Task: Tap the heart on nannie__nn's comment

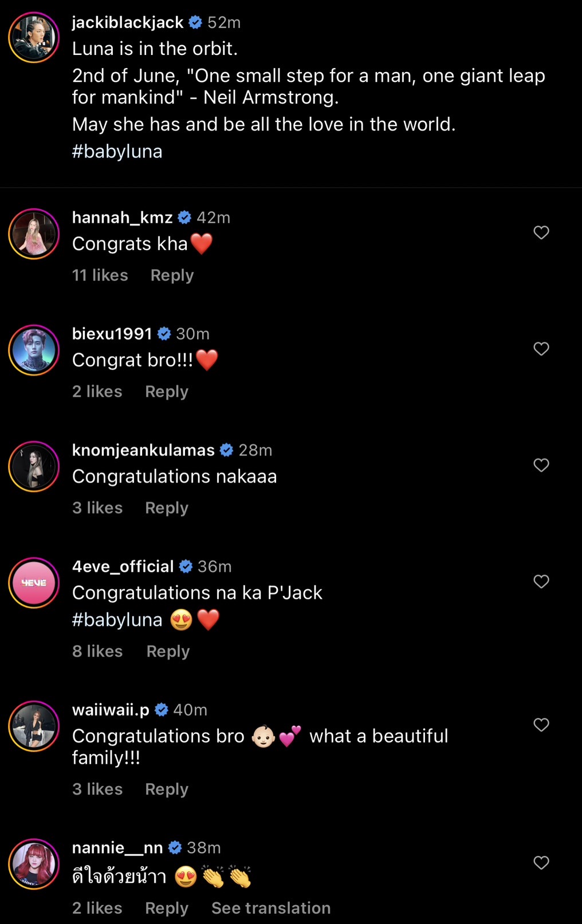Action: (x=541, y=863)
